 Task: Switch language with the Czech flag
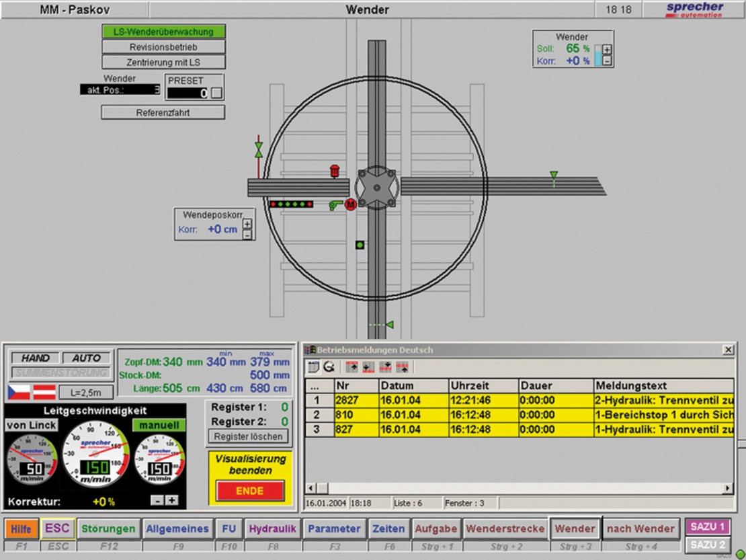19,391
